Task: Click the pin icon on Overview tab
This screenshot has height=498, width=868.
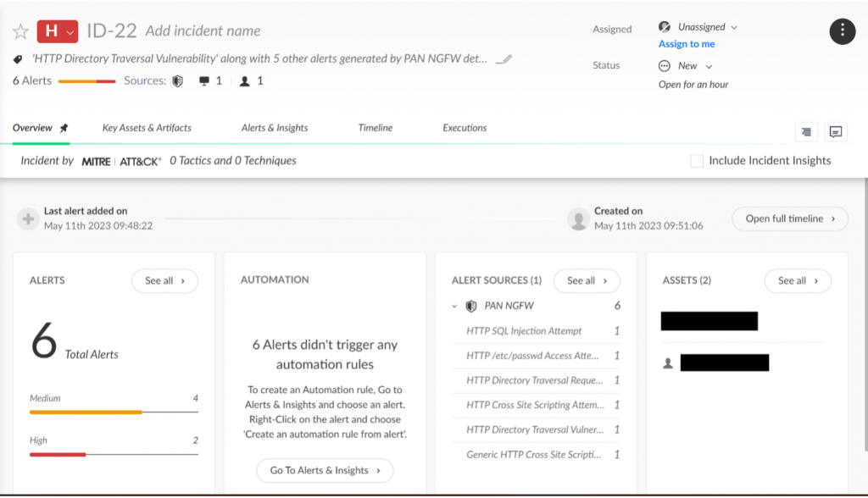Action: click(x=64, y=128)
